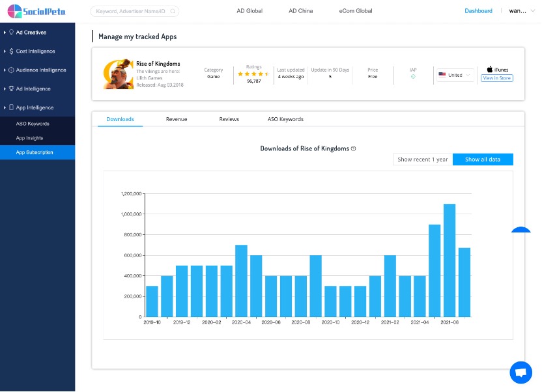
Task: Click the blue half-circle side widget
Action: click(x=521, y=230)
